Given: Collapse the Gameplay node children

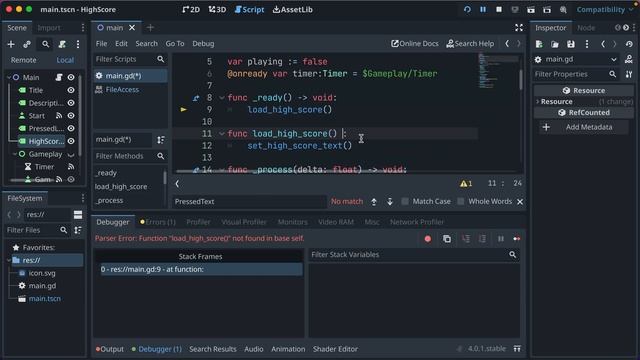Looking at the screenshot, I should click(15, 154).
